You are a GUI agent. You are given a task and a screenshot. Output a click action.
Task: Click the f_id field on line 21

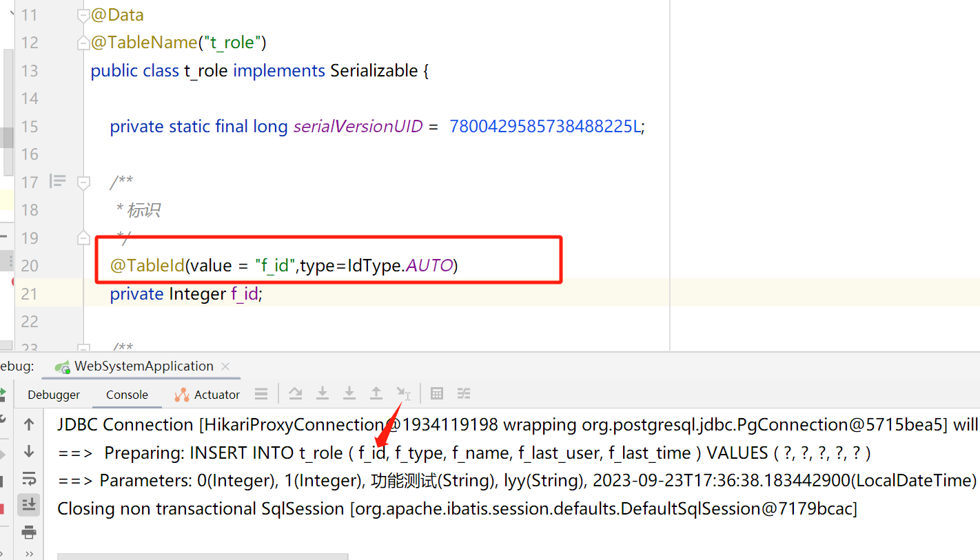[x=244, y=294]
